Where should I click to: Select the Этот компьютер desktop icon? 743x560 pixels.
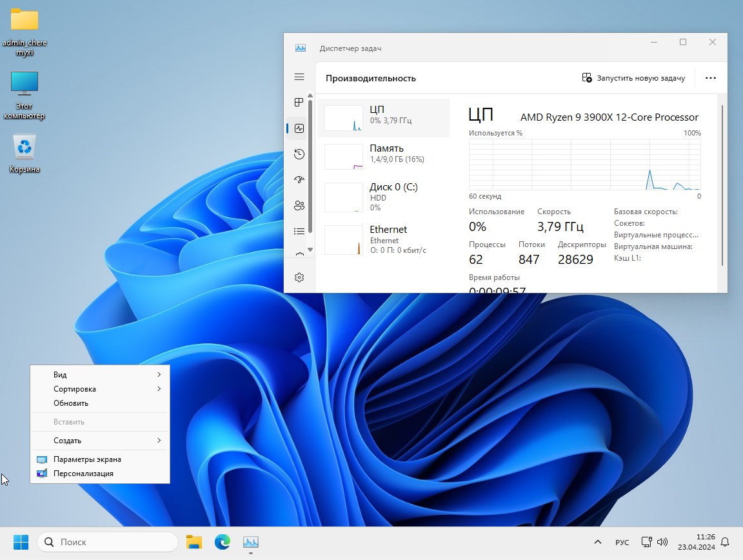tap(25, 83)
